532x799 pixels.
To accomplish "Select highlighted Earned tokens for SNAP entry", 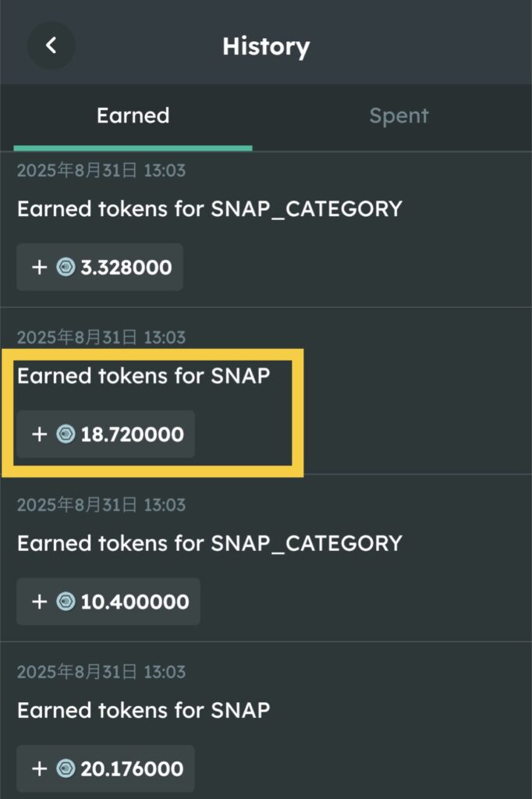I will tap(144, 376).
